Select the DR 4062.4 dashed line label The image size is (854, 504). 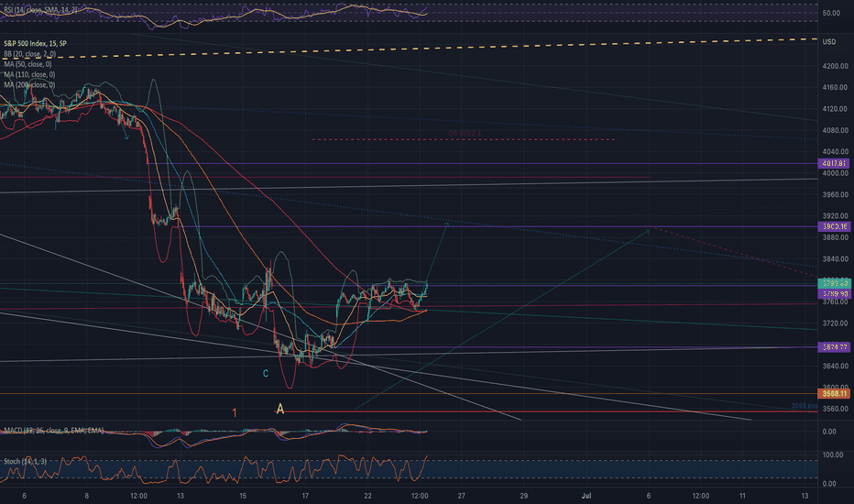pyautogui.click(x=465, y=134)
